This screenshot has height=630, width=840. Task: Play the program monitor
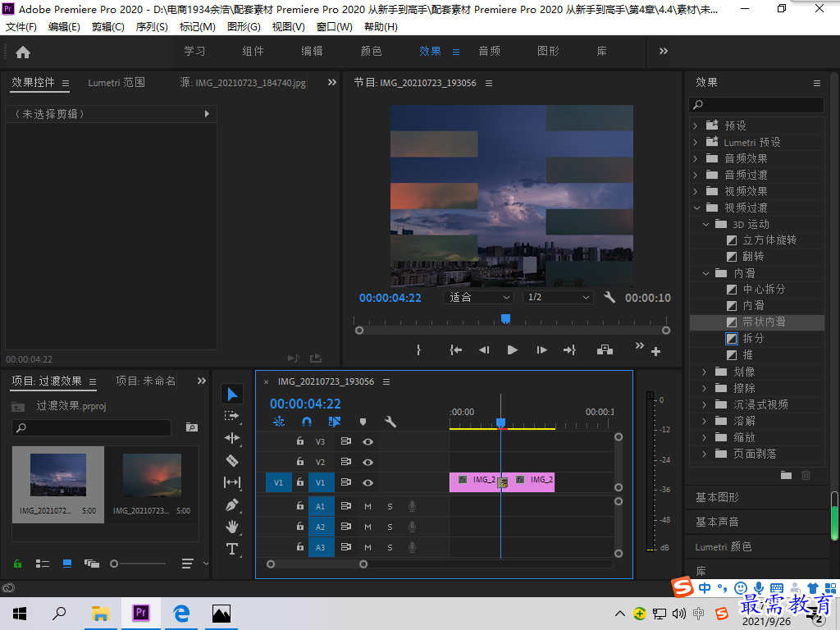(x=512, y=349)
